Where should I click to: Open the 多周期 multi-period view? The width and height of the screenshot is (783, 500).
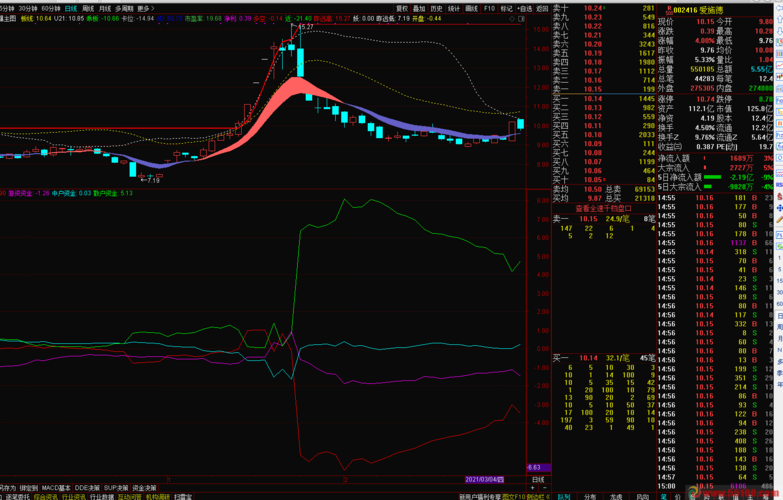(125, 8)
